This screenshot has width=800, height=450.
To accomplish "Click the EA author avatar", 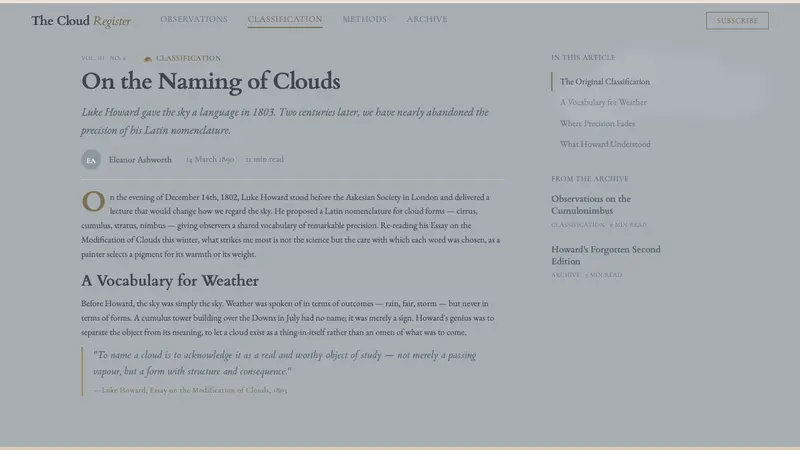I will pyautogui.click(x=91, y=160).
